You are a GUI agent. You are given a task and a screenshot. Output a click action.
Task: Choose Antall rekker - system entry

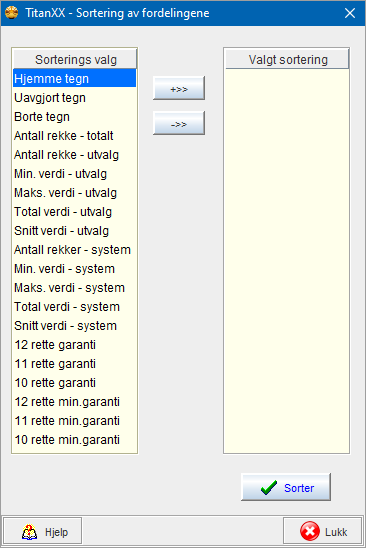point(74,250)
